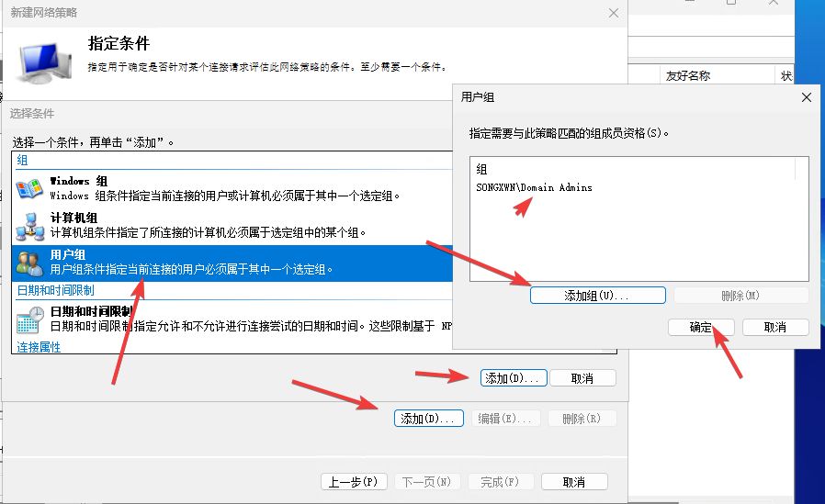
Task: Cancel the 选择条件 dialog
Action: coord(582,378)
